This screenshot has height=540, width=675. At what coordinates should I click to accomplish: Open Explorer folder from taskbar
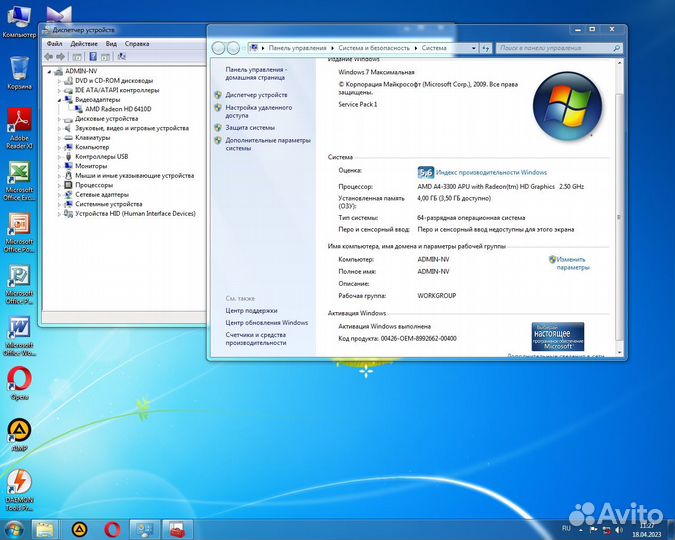[45, 530]
